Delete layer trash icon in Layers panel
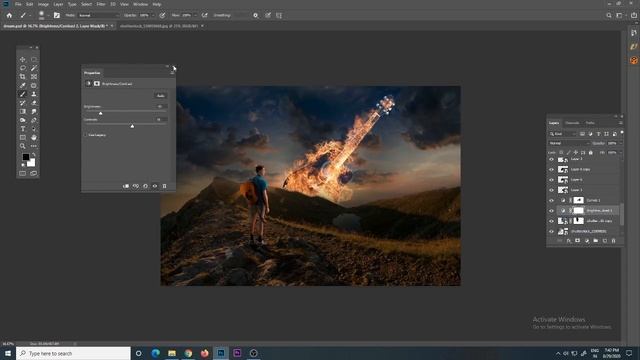 (x=613, y=241)
